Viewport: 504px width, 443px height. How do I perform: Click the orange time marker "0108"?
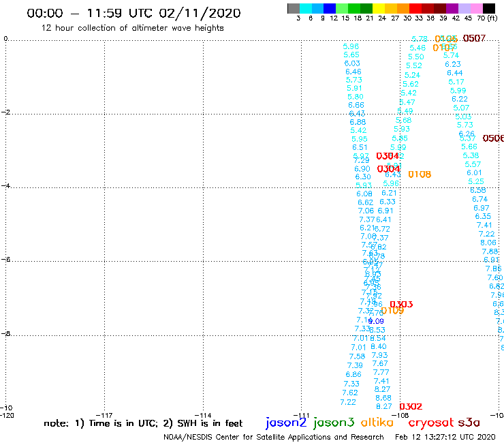pyautogui.click(x=420, y=174)
